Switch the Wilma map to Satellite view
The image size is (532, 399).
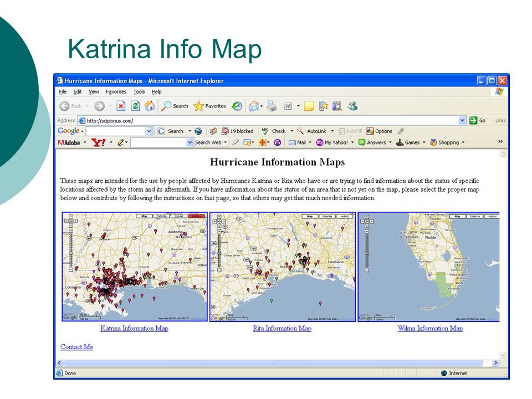point(475,216)
